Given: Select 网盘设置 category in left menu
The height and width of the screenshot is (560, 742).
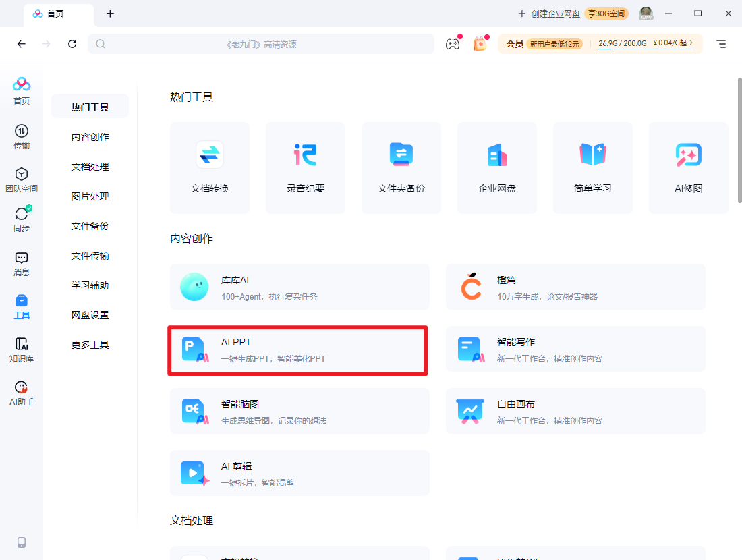Looking at the screenshot, I should tap(90, 315).
